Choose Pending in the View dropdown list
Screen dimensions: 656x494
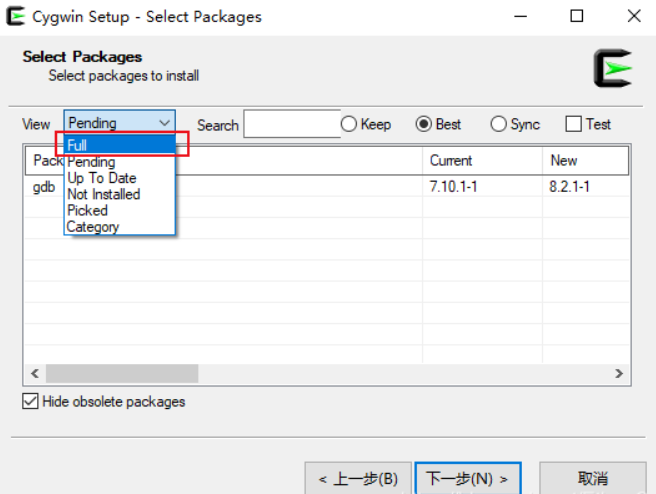(120, 161)
